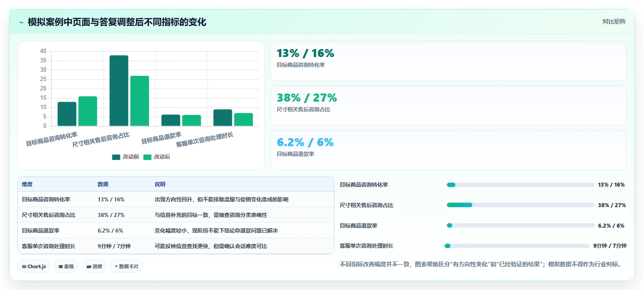
Task: Click progress bar for 客服单次咨询处理时长
Action: 517,246
